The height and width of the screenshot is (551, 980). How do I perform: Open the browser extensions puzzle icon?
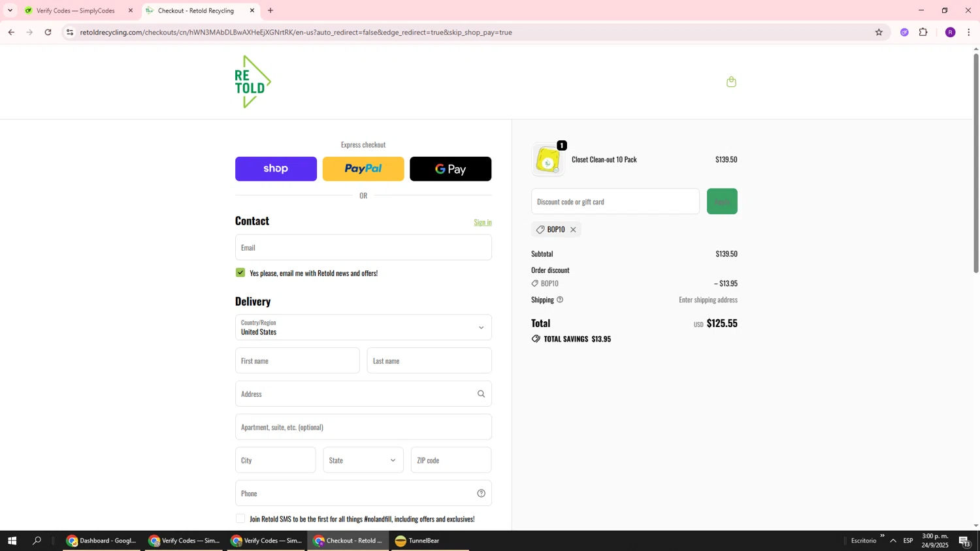(923, 32)
